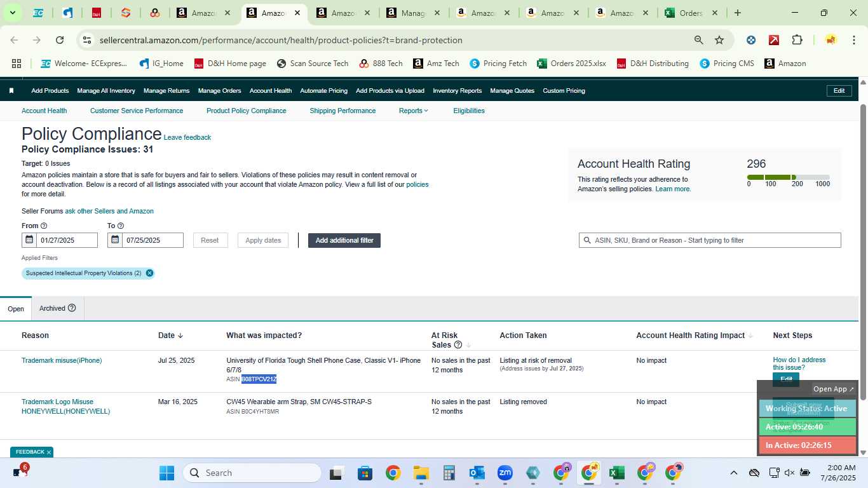Open the Shipping Performance tab
The width and height of the screenshot is (868, 488).
coord(342,111)
